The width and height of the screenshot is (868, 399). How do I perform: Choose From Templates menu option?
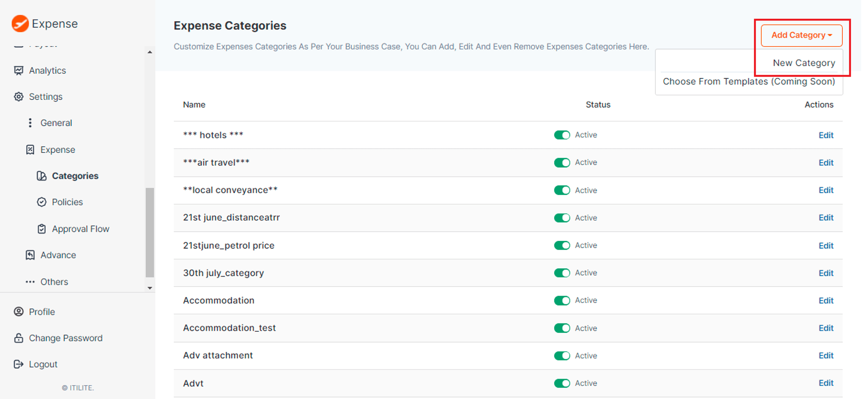(x=748, y=81)
